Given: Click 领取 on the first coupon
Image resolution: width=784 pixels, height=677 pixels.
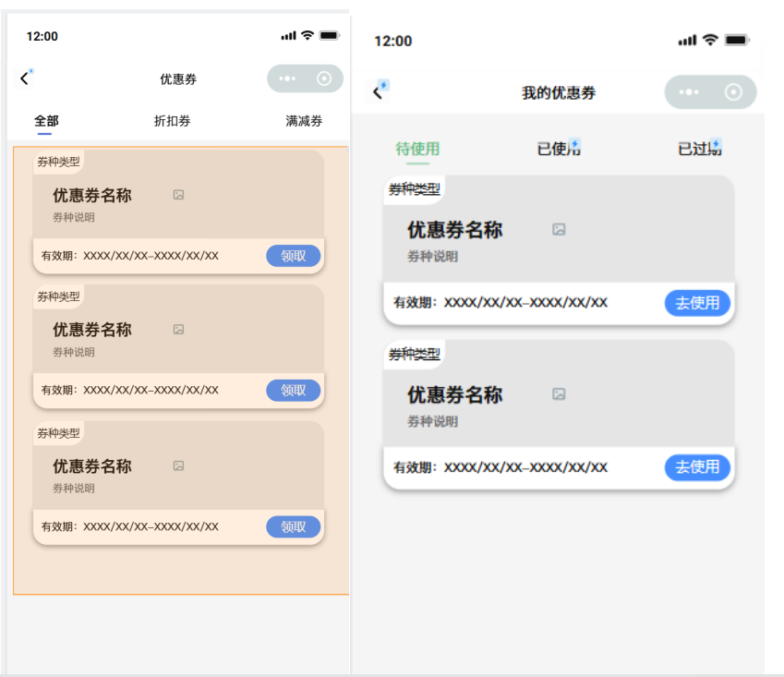Looking at the screenshot, I should point(293,256).
